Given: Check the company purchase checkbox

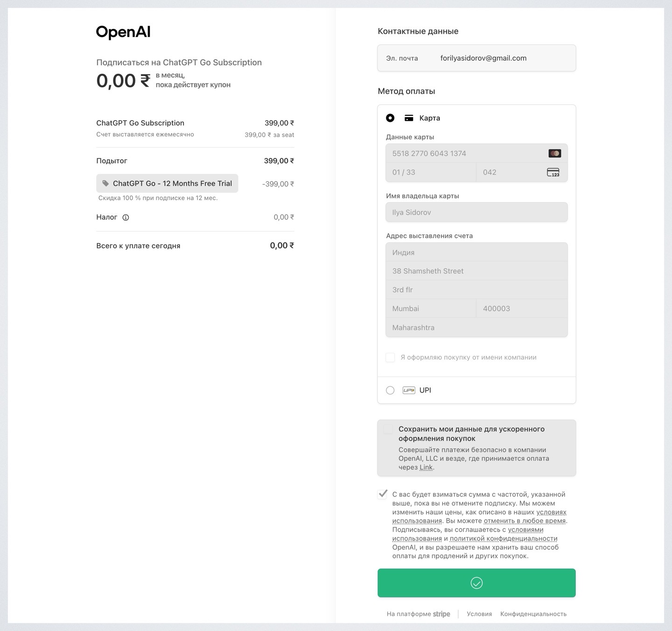Looking at the screenshot, I should coord(390,358).
